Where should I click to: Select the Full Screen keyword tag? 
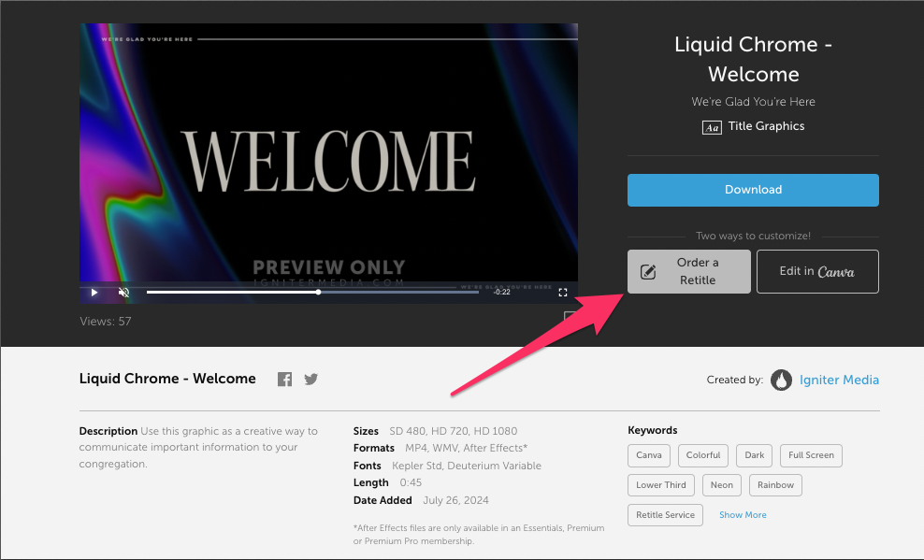(811, 455)
